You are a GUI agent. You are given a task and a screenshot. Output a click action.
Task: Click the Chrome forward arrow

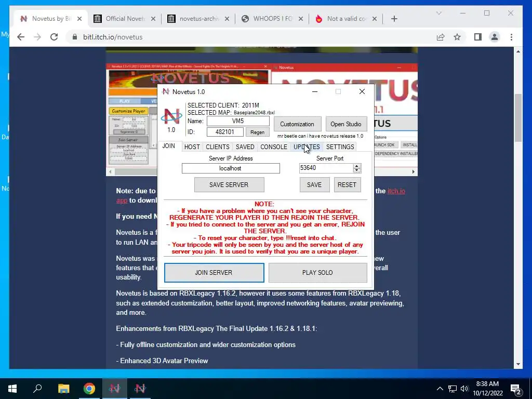(37, 37)
